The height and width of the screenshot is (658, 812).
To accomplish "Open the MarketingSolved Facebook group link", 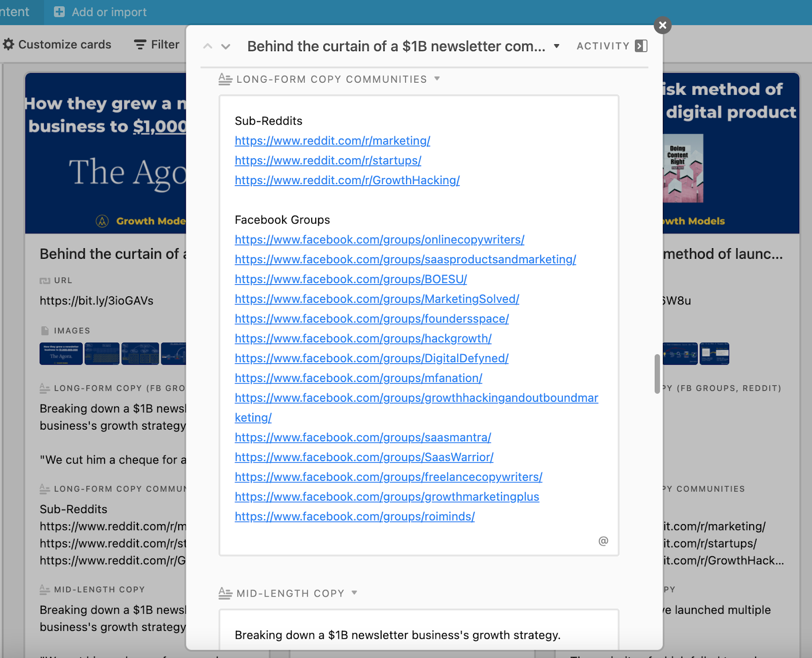I will click(x=377, y=299).
